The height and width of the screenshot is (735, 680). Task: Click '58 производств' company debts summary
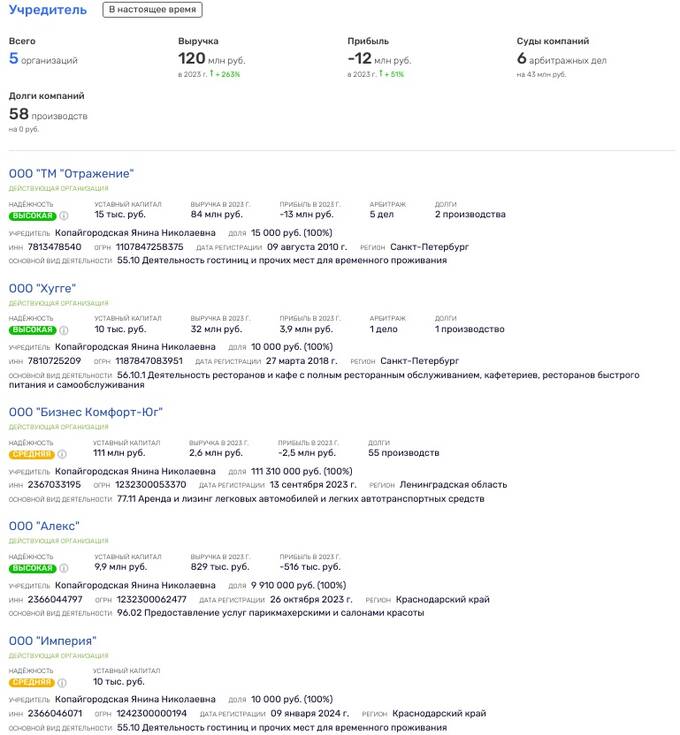(48, 115)
